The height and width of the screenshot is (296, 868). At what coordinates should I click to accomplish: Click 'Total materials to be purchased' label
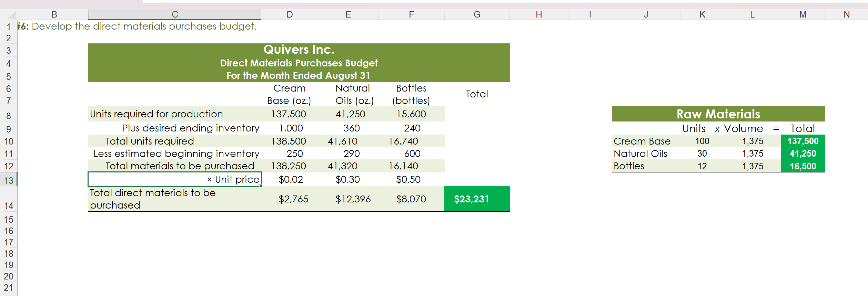(180, 166)
